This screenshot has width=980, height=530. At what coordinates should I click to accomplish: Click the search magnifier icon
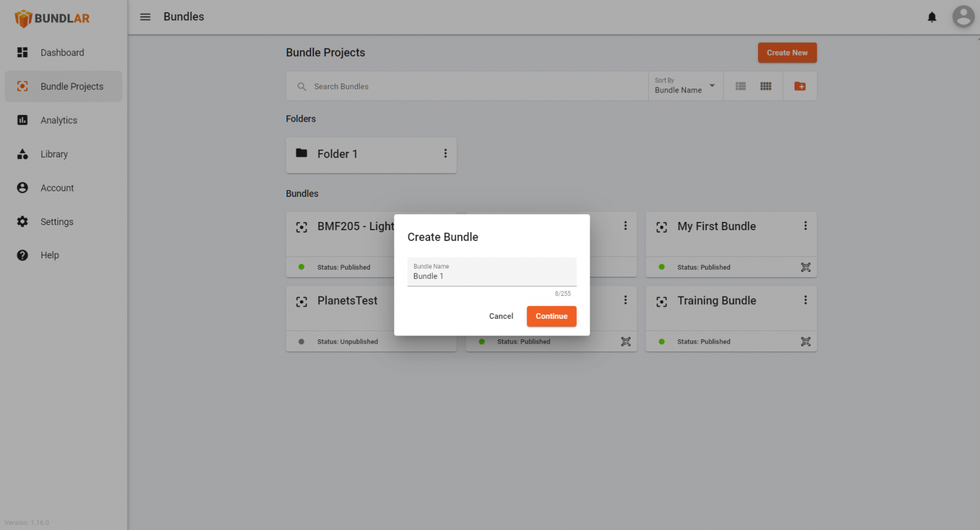pyautogui.click(x=302, y=87)
